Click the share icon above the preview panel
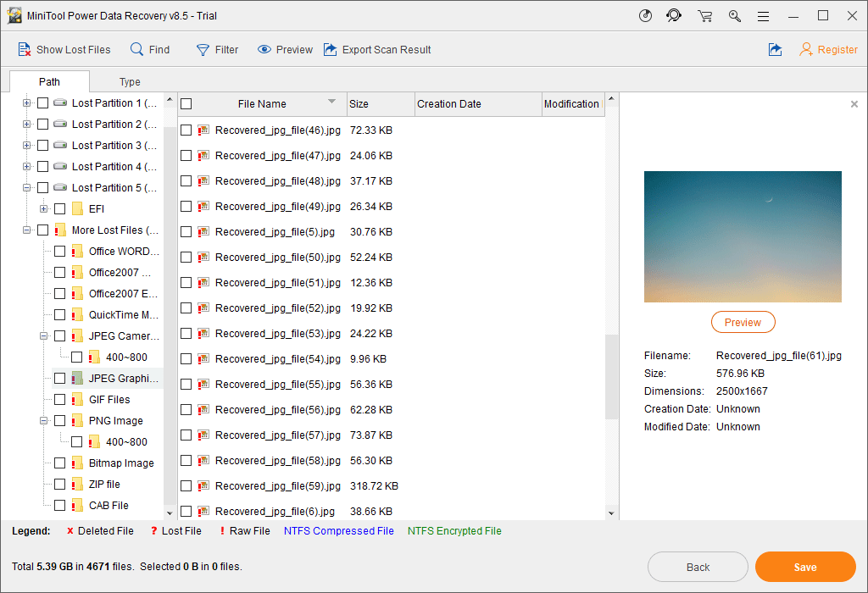 775,49
